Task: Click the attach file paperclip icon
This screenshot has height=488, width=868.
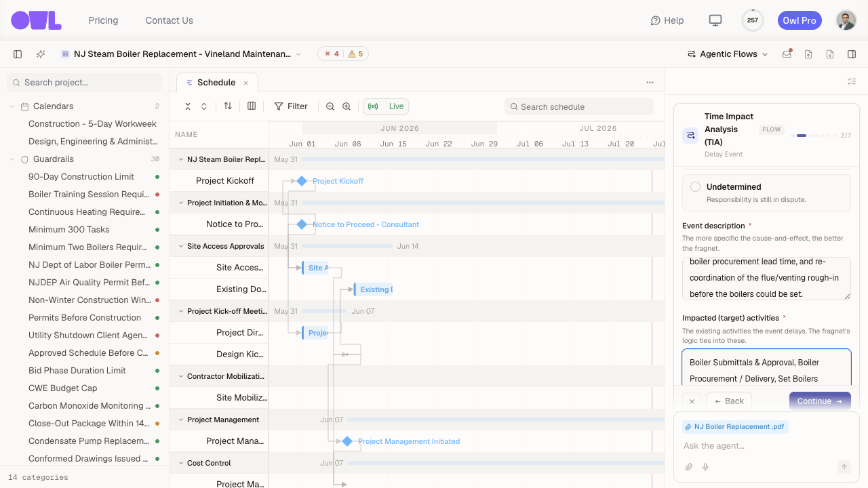Action: [x=689, y=467]
